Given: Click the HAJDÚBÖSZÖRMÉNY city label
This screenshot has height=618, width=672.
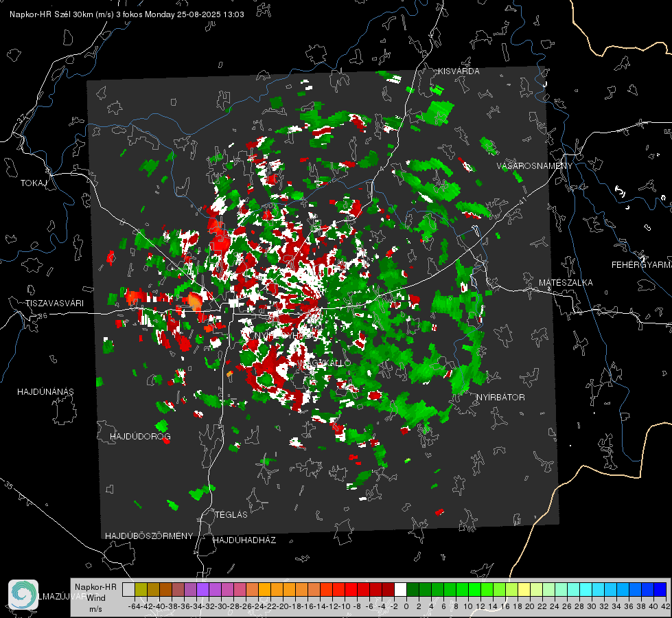Looking at the screenshot, I should (x=149, y=536).
